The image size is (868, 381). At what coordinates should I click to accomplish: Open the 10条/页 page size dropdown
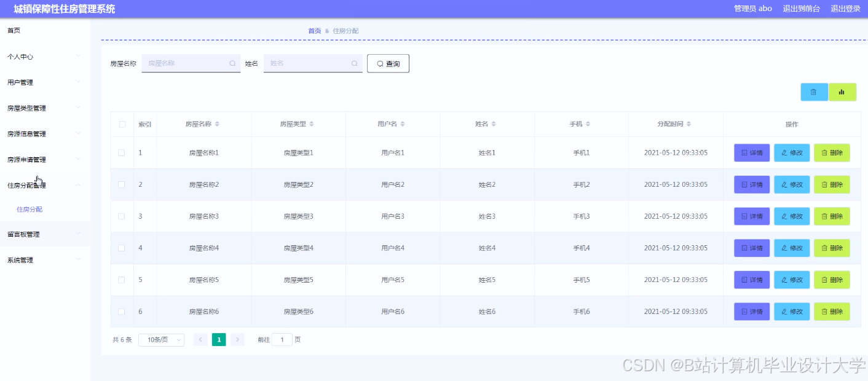click(x=161, y=340)
